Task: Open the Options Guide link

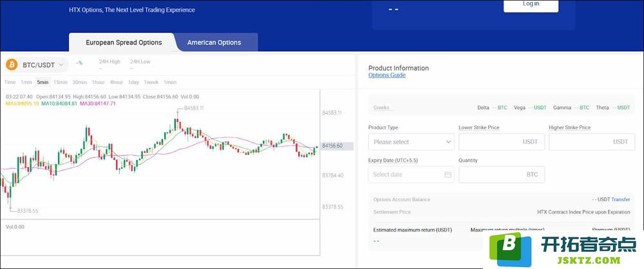Action: click(x=387, y=75)
